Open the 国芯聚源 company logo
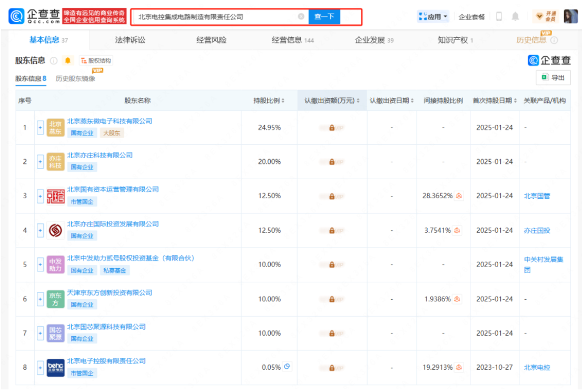Screen dimensions: 582x392 (x=56, y=334)
